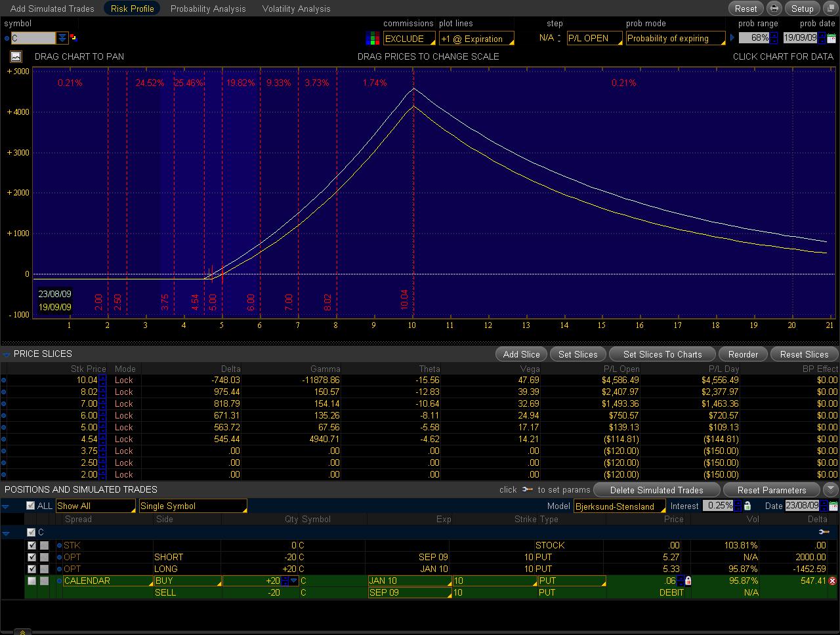The image size is (840, 635).
Task: Click Delete Simulated Trades button
Action: pos(656,490)
